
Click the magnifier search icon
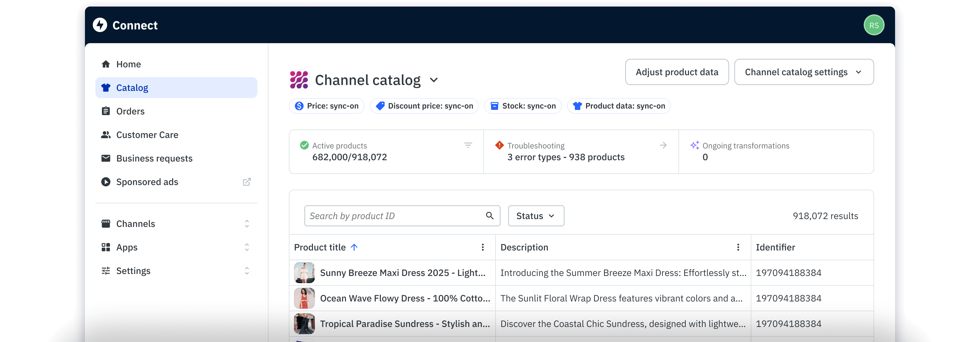point(490,216)
